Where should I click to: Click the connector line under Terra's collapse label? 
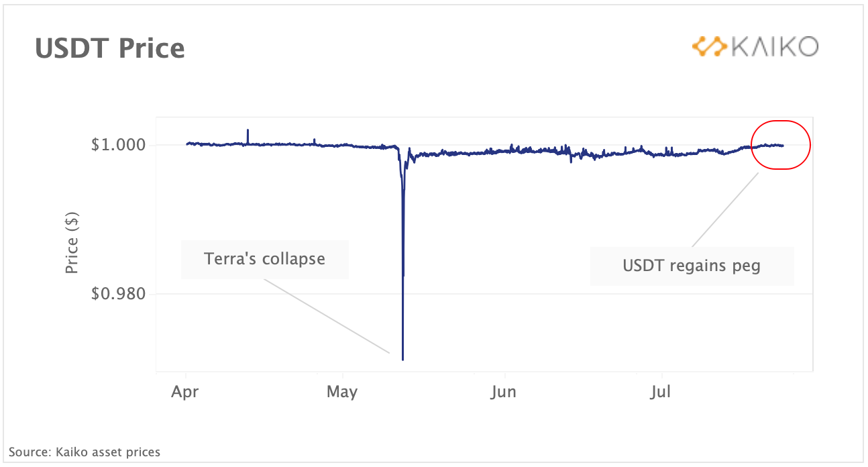327,315
